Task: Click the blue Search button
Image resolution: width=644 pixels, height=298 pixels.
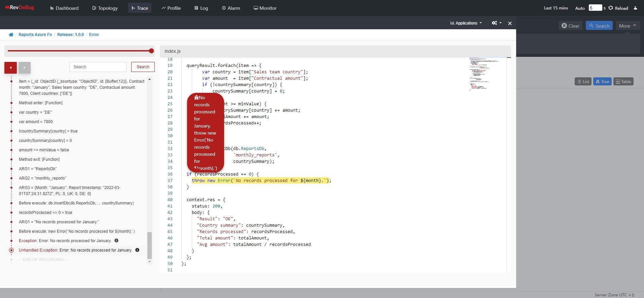Action: point(599,26)
